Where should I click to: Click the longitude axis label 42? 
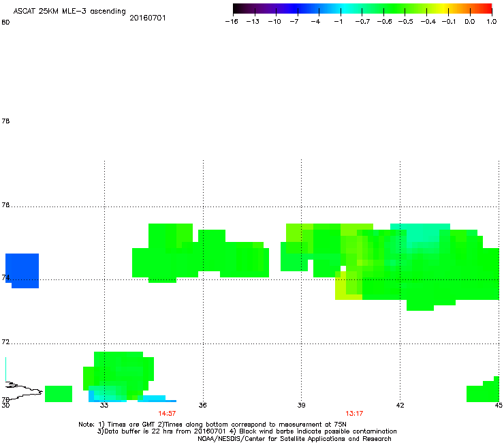click(400, 405)
